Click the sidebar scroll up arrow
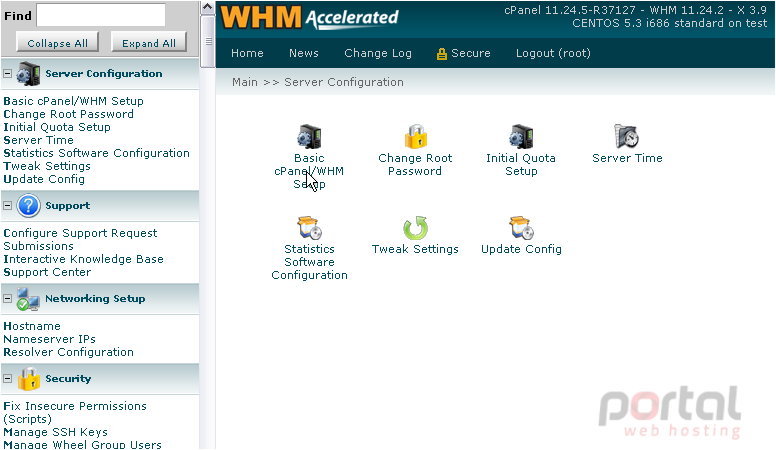 [208, 7]
